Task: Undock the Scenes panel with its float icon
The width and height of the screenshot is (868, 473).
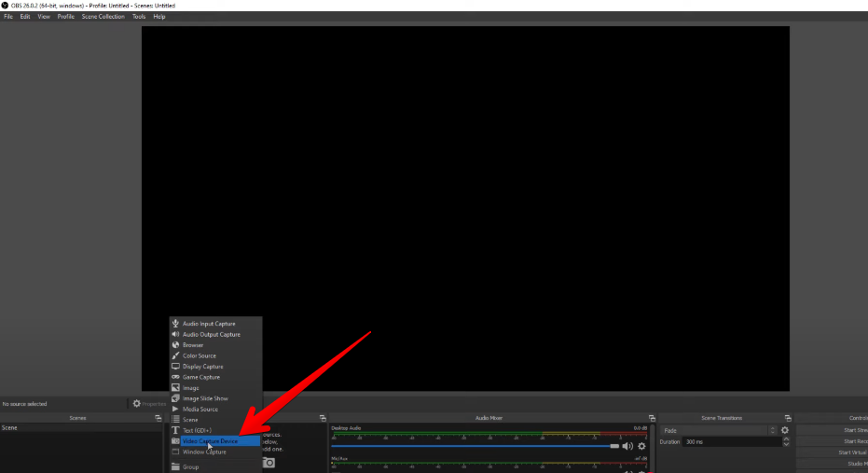Action: [158, 418]
